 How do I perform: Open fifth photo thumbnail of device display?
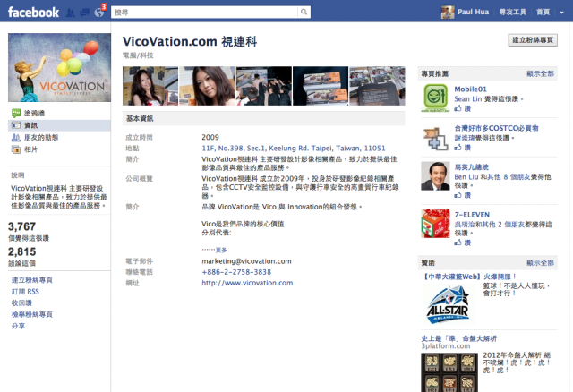(x=377, y=86)
